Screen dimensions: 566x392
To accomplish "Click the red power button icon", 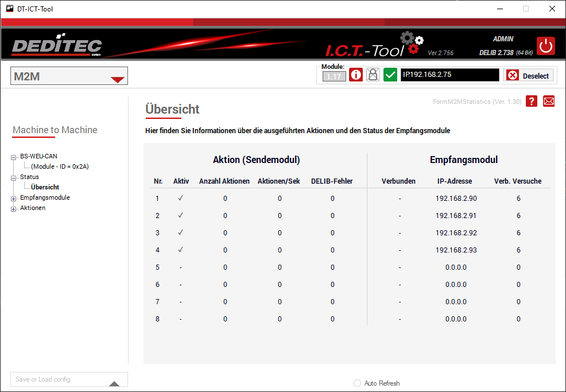I will pos(546,46).
